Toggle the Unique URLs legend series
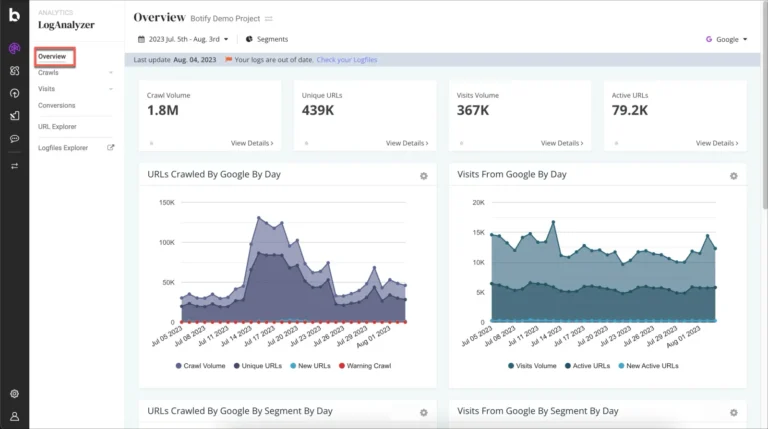 coord(258,366)
